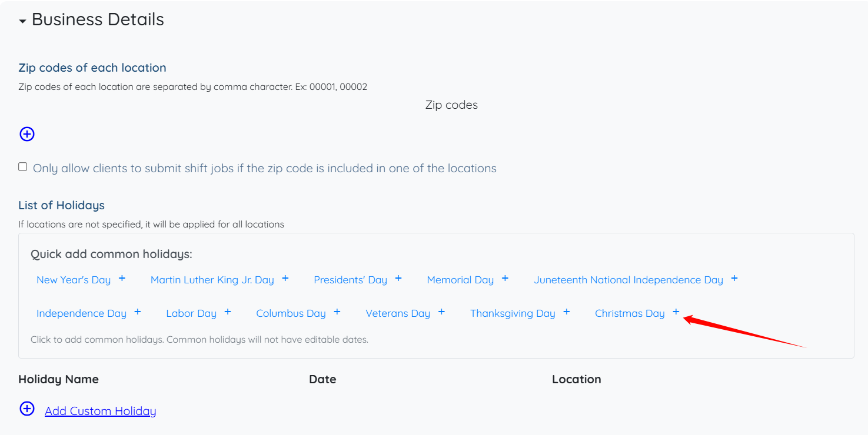Click circled plus icon beside Add Custom Holiday
The height and width of the screenshot is (435, 868).
tap(27, 409)
